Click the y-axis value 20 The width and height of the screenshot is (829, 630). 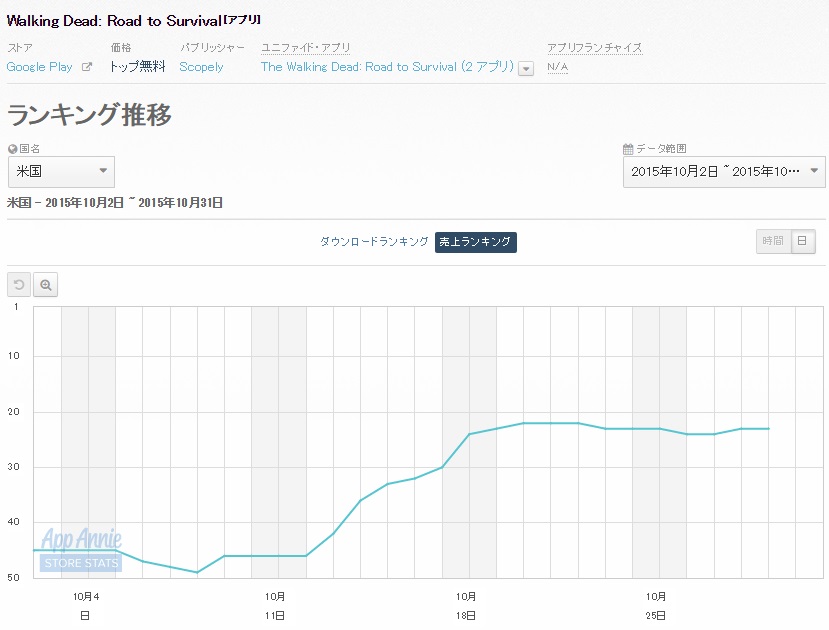tap(13, 411)
